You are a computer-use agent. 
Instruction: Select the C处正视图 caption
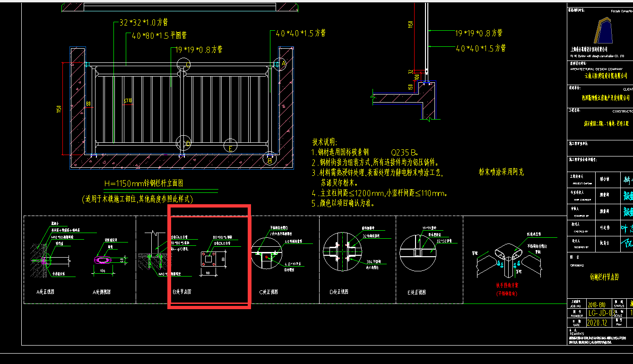pos(269,292)
